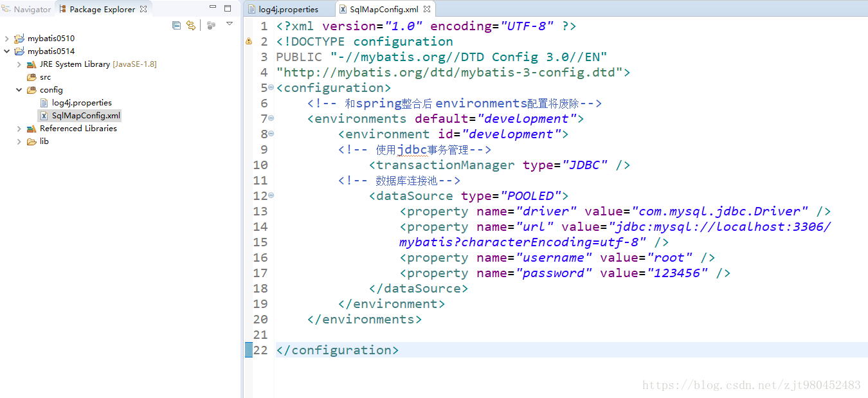The width and height of the screenshot is (868, 398).
Task: Click the mybatis0514 project icon
Action: tap(19, 51)
